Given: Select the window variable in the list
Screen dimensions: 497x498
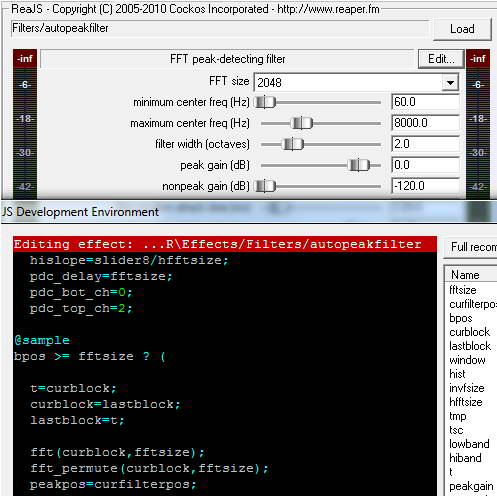Looking at the screenshot, I should (x=467, y=360).
